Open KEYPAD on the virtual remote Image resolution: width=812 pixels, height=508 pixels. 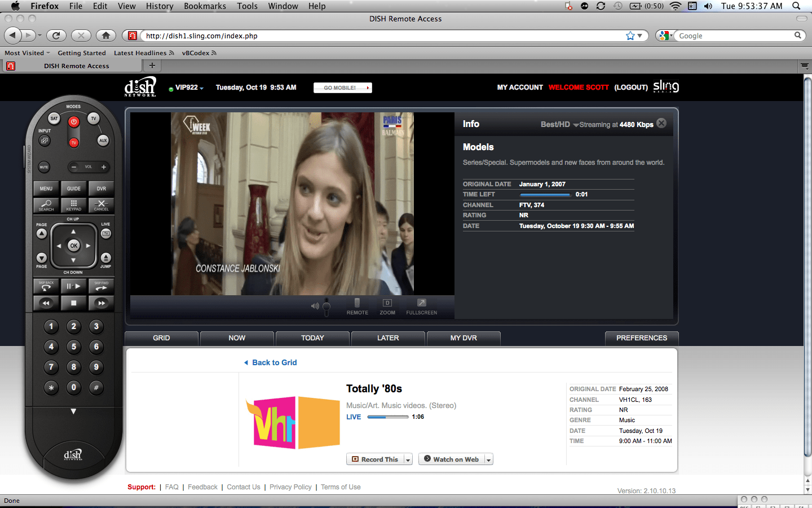(x=74, y=205)
